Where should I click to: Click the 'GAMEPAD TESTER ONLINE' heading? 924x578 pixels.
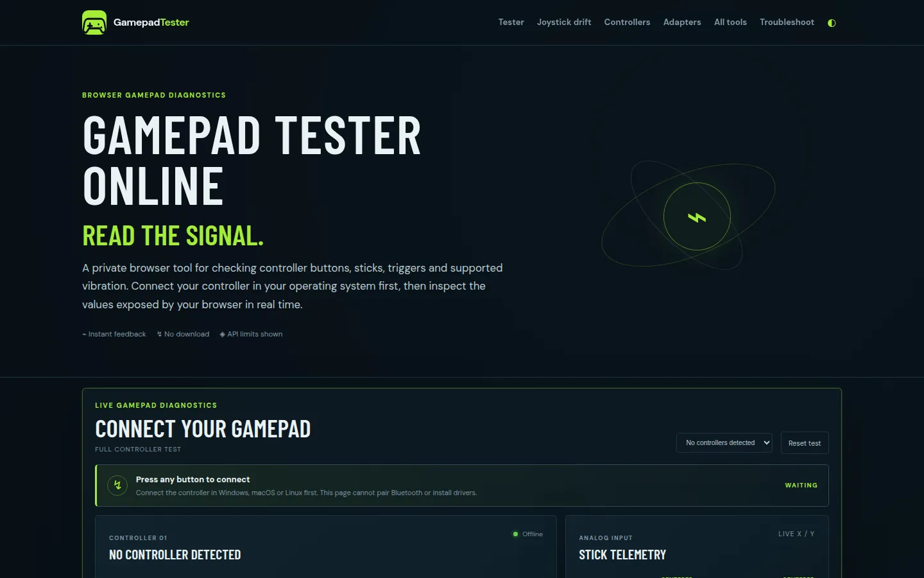click(252, 161)
